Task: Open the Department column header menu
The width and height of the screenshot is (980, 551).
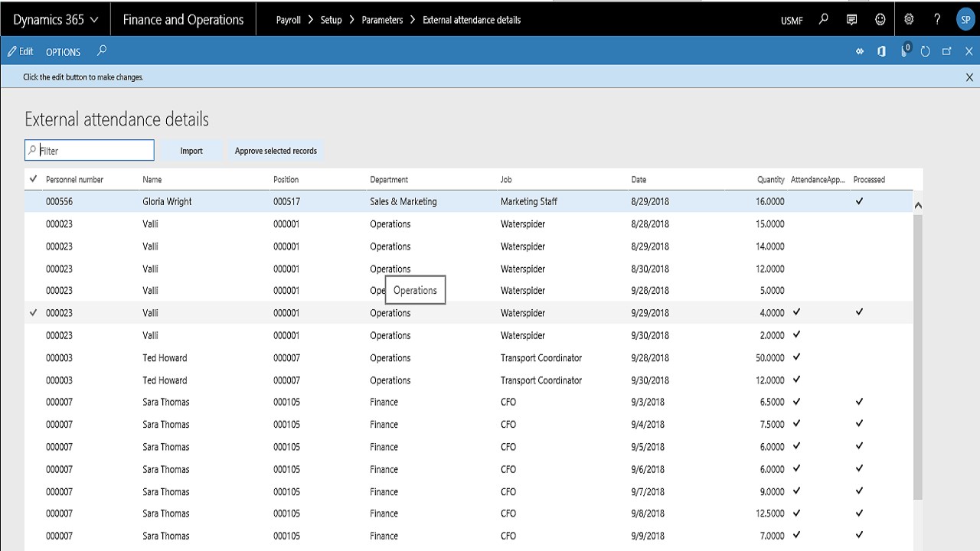Action: click(389, 180)
